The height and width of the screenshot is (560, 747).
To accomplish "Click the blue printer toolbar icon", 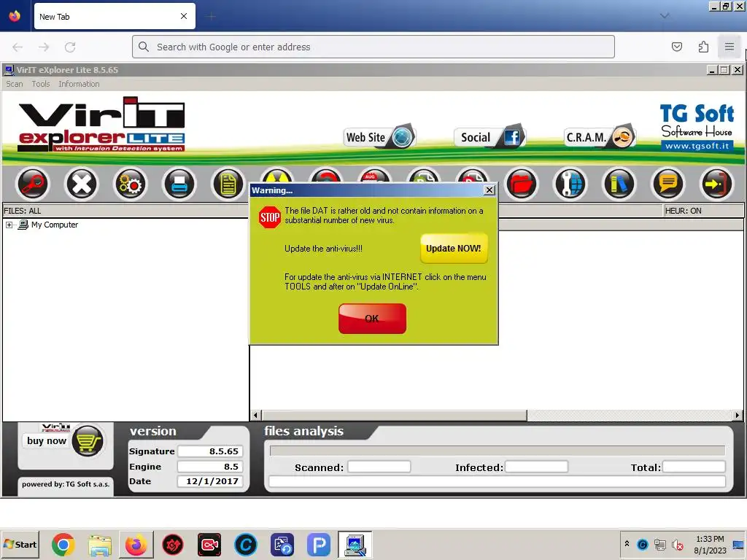I will click(x=179, y=184).
